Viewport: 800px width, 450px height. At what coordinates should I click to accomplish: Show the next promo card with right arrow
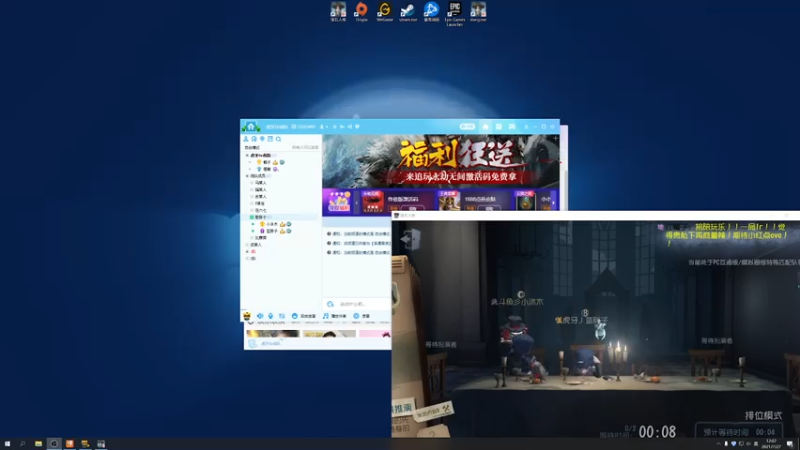click(x=554, y=203)
